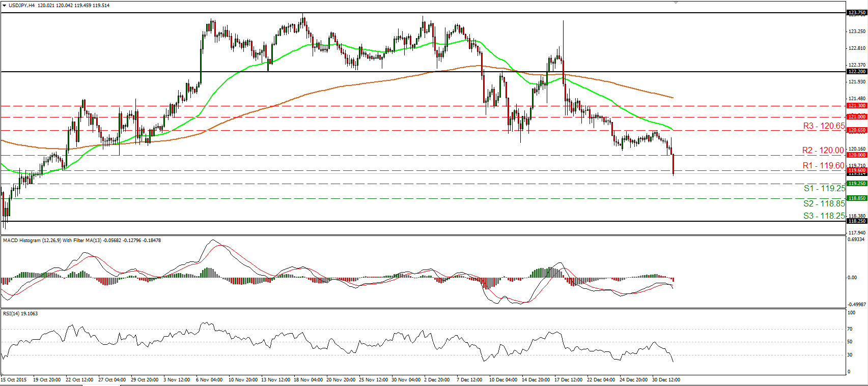
Task: Click the R2 - 120.00 resistance label
Action: (x=823, y=151)
